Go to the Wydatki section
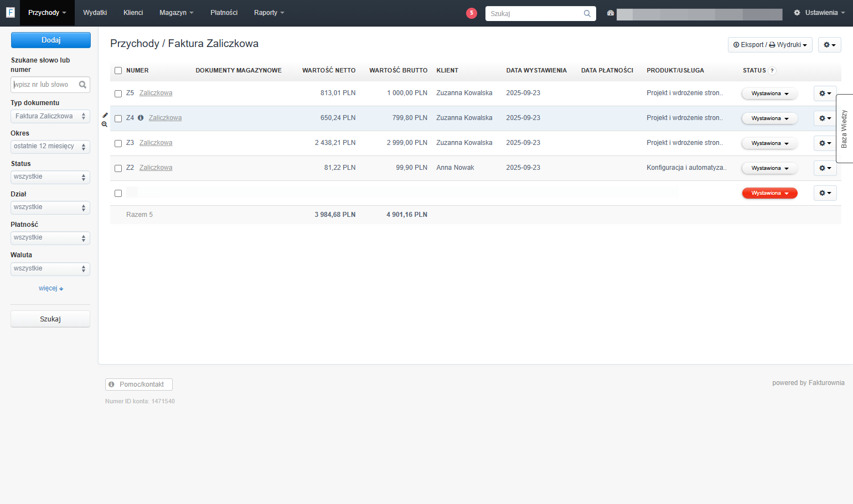Viewport: 853px width, 504px height. click(95, 13)
